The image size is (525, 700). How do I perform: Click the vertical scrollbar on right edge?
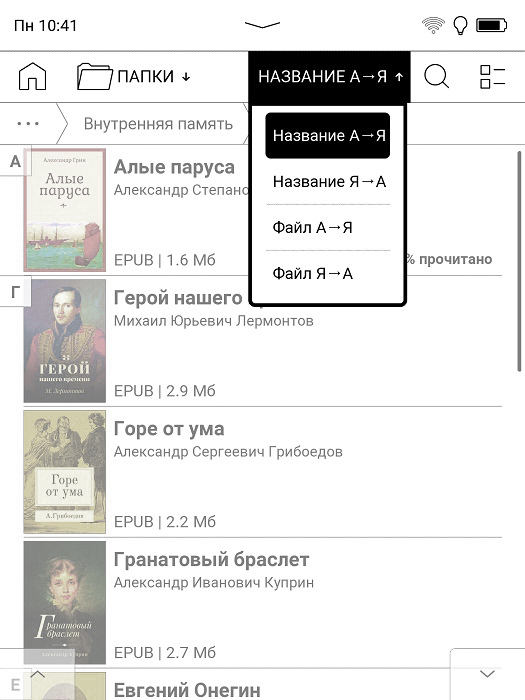point(519,261)
